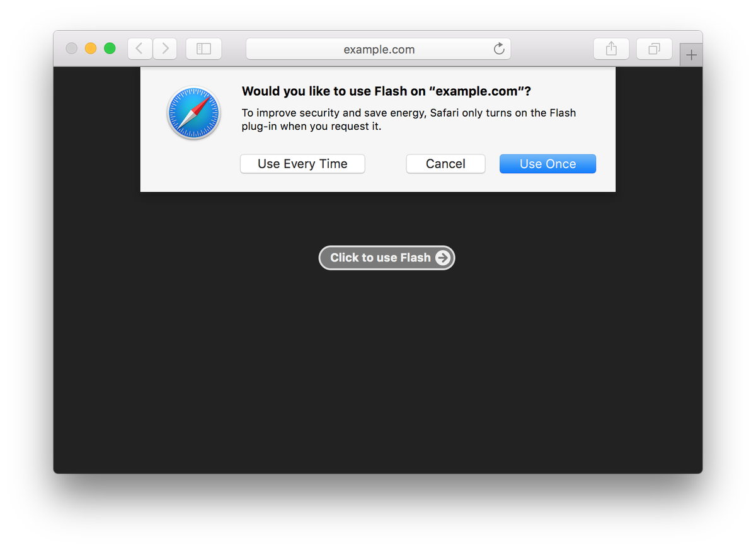Reload the example.com page
The image size is (756, 550).
(x=499, y=49)
